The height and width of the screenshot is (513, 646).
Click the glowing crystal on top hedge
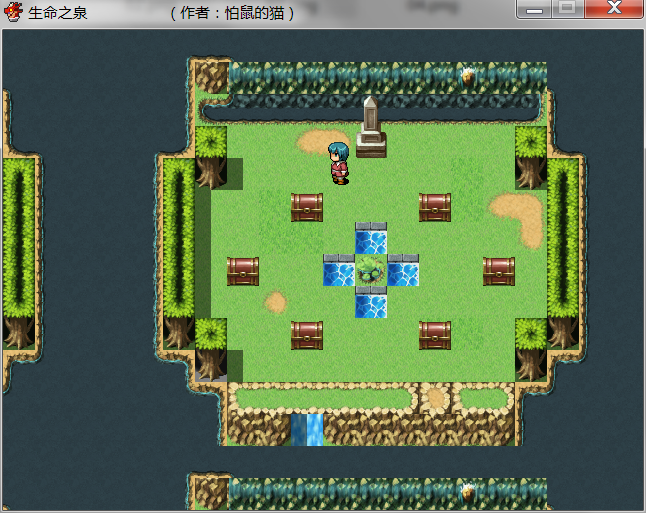pyautogui.click(x=467, y=77)
